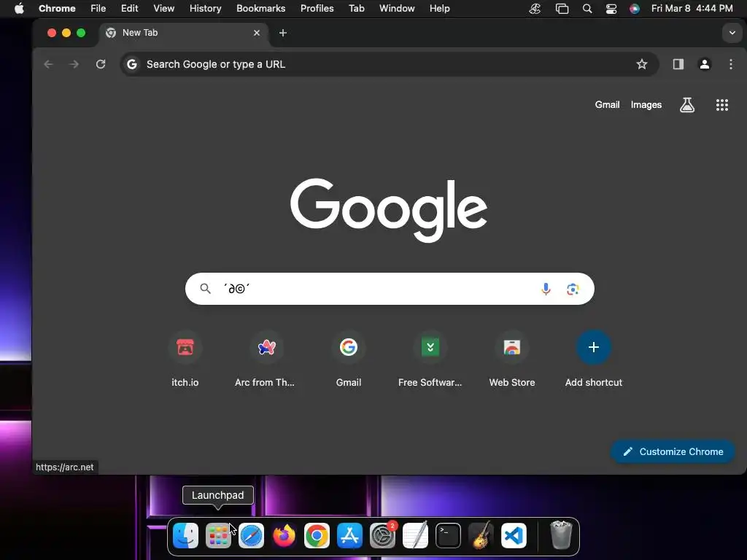Search by image with Google Lens icon
747x560 pixels.
click(x=573, y=289)
